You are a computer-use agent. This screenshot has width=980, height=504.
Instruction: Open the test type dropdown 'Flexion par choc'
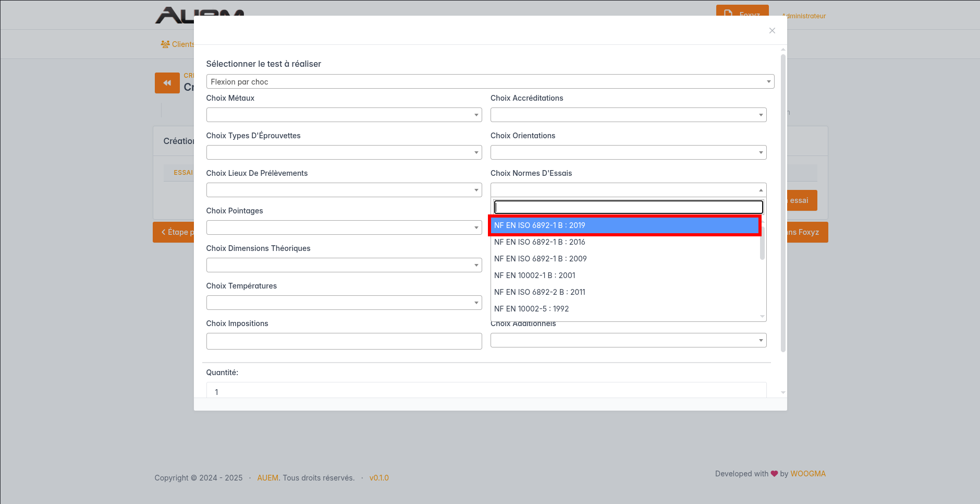coord(490,82)
